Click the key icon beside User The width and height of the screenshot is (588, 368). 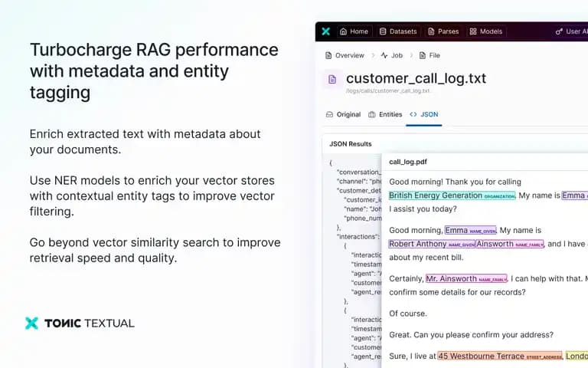pos(559,31)
